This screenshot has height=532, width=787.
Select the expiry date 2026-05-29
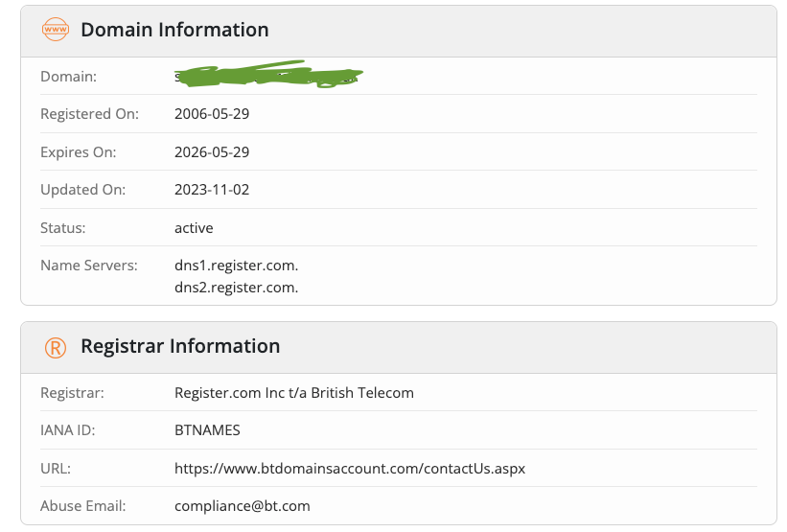pyautogui.click(x=212, y=152)
